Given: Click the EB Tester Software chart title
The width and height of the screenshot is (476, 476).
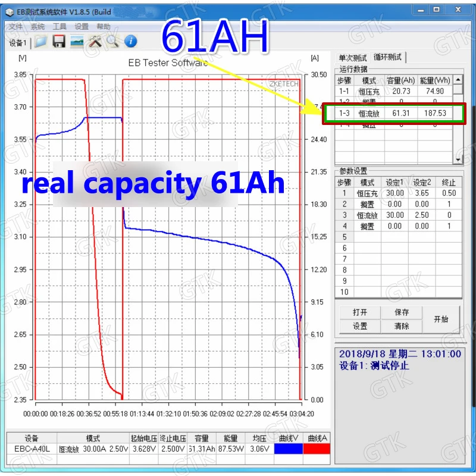Looking at the screenshot, I should click(168, 63).
